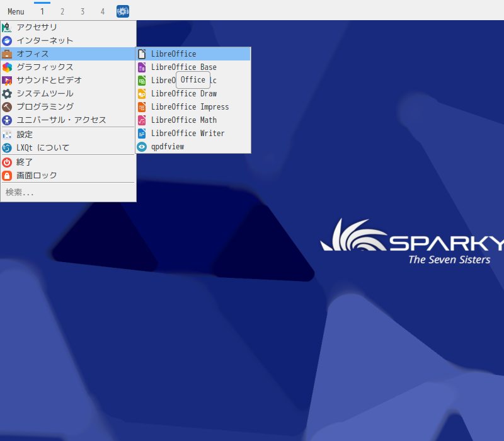This screenshot has width=504, height=441.
Task: Click the 検索 search field
Action: [68, 192]
